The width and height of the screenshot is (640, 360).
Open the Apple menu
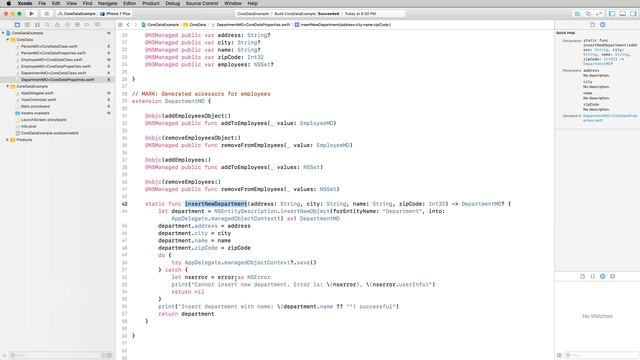[9, 3]
